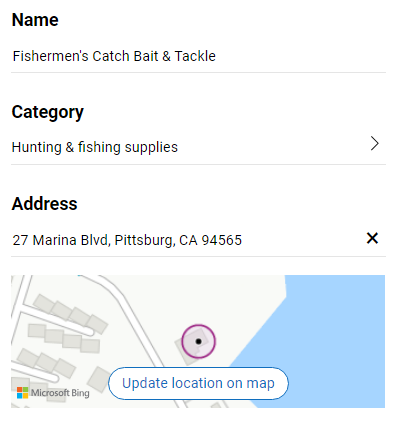Focus the Fishermen's Catch Bait & Tackle name field
Screen dimensions: 404x424
[x=198, y=56]
